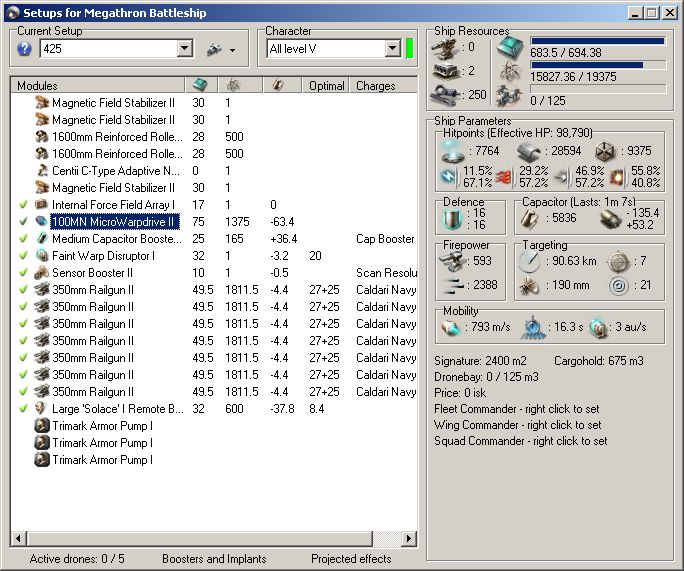
Task: Open the Boosters and Implants tab
Action: point(216,559)
